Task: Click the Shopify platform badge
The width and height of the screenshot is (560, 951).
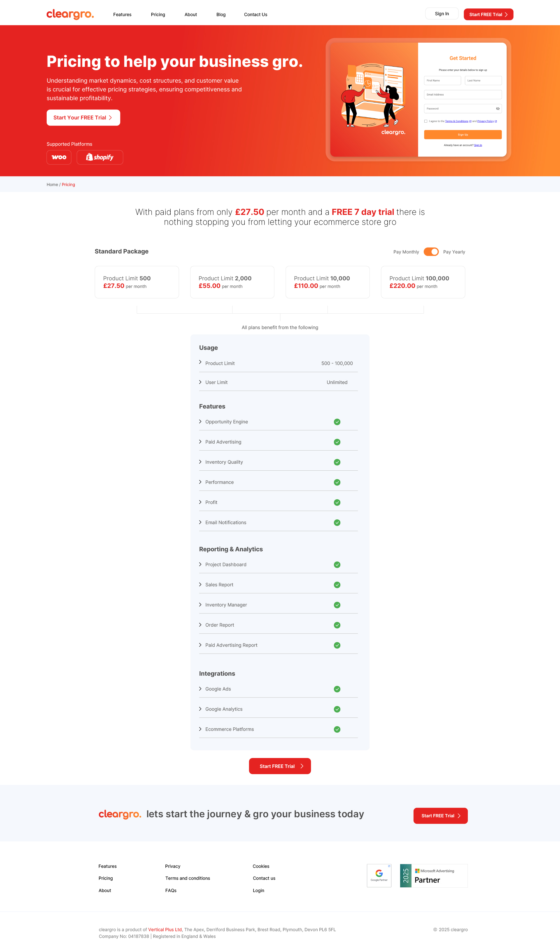Action: (100, 157)
